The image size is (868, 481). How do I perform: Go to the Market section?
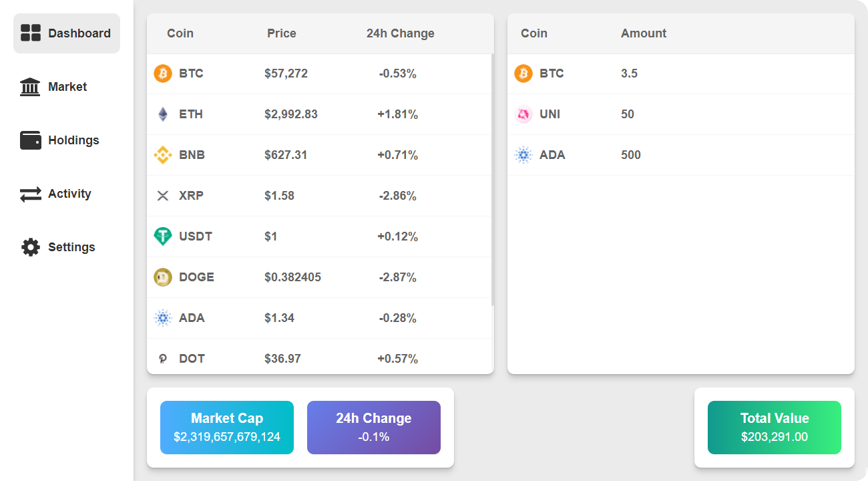pyautogui.click(x=67, y=87)
